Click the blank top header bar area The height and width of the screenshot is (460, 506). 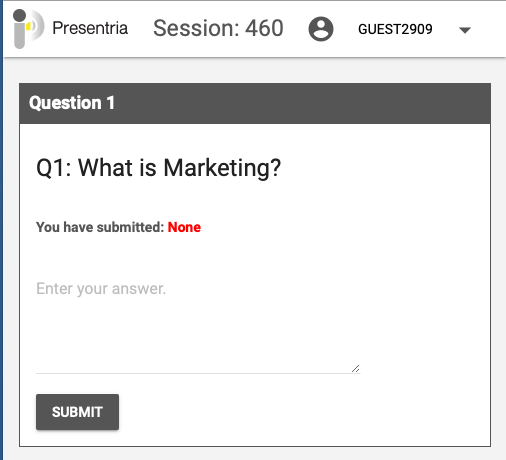click(490, 29)
